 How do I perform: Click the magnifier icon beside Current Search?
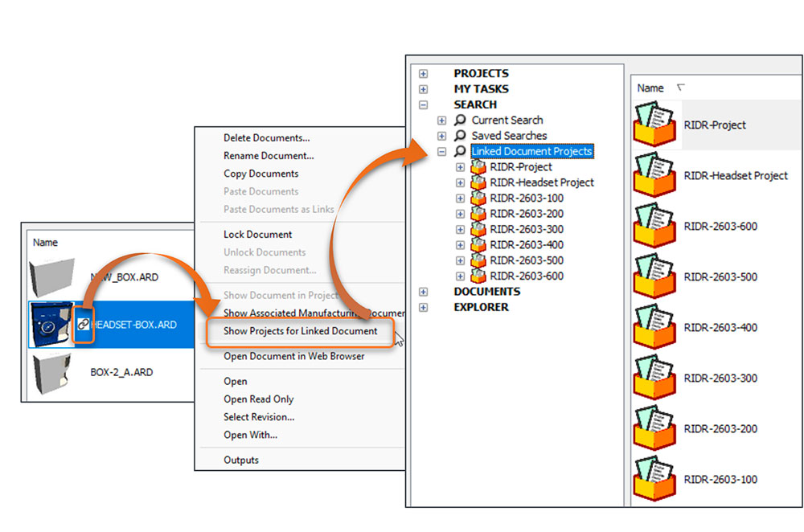tap(461, 120)
